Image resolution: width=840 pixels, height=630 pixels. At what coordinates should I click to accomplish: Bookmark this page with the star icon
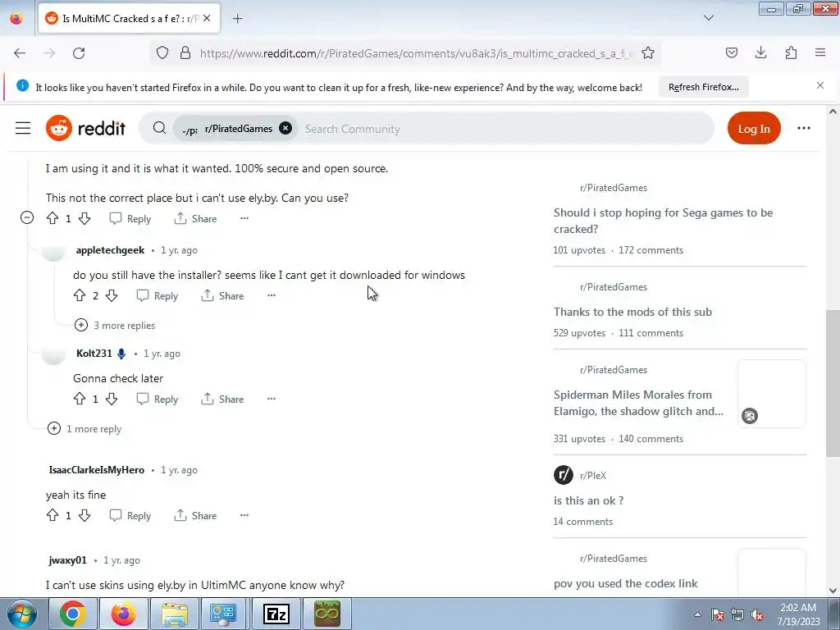[x=648, y=53]
